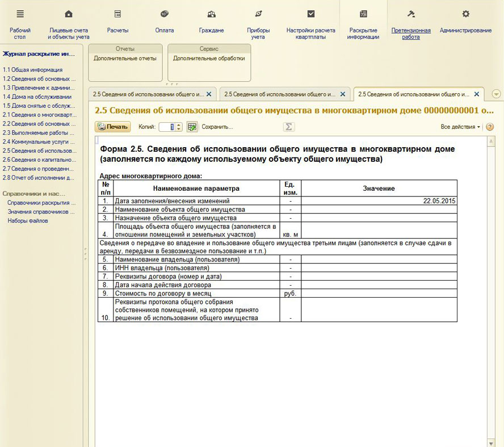The height and width of the screenshot is (447, 504).
Task: Open the Оплата section
Action: pos(164,22)
